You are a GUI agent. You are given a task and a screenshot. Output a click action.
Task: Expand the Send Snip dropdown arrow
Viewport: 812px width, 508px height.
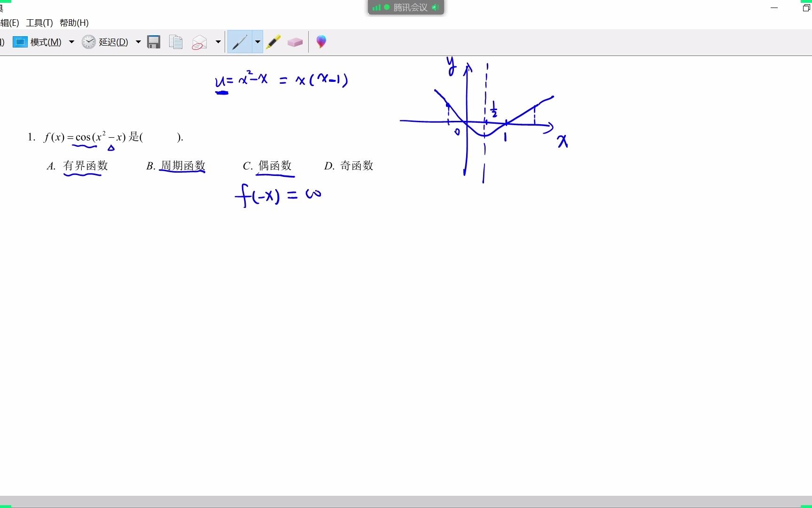coord(218,42)
